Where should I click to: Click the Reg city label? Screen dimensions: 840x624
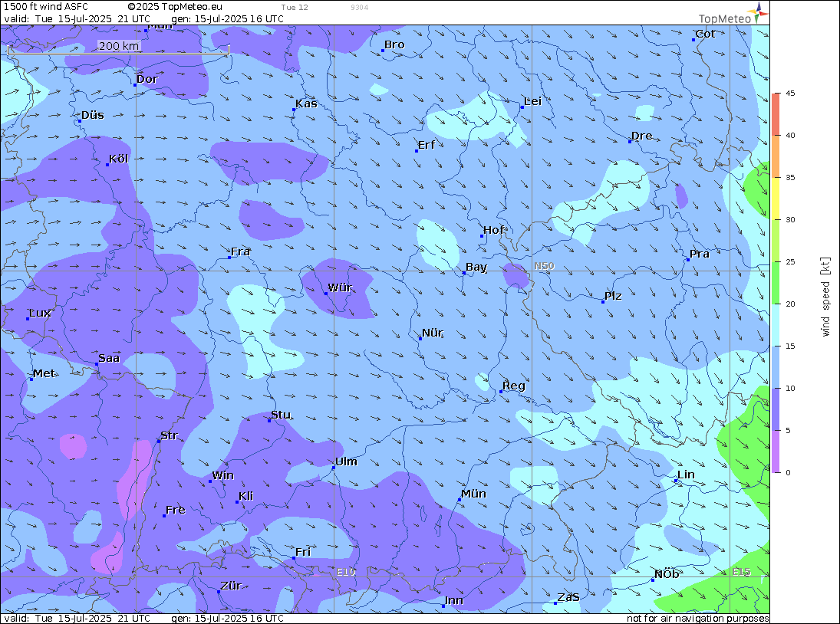(x=514, y=386)
